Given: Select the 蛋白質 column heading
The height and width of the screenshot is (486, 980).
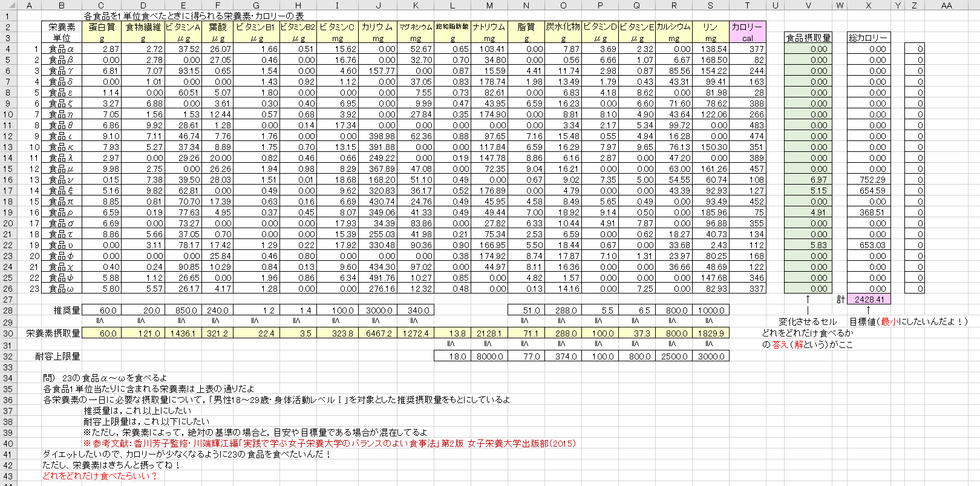Looking at the screenshot, I should tap(101, 27).
